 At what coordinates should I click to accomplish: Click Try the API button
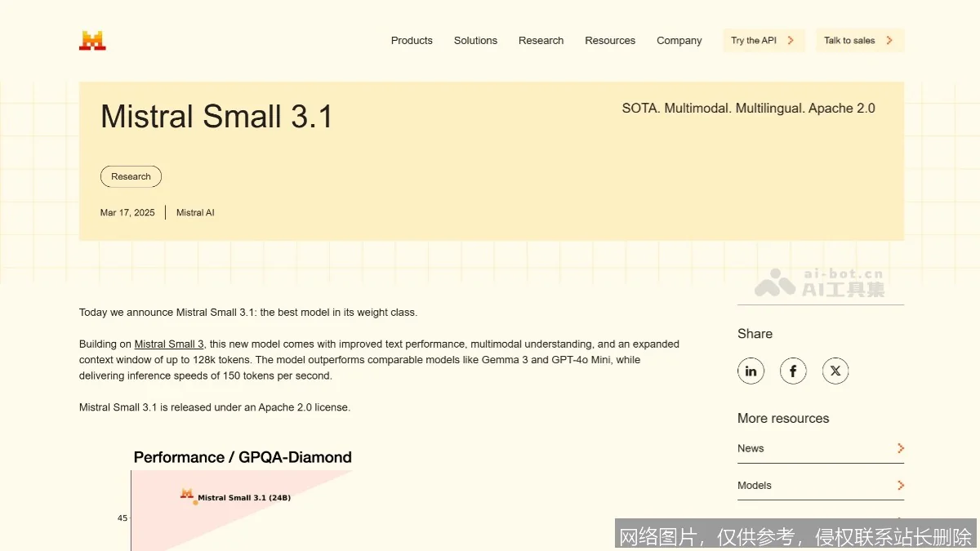pyautogui.click(x=764, y=40)
